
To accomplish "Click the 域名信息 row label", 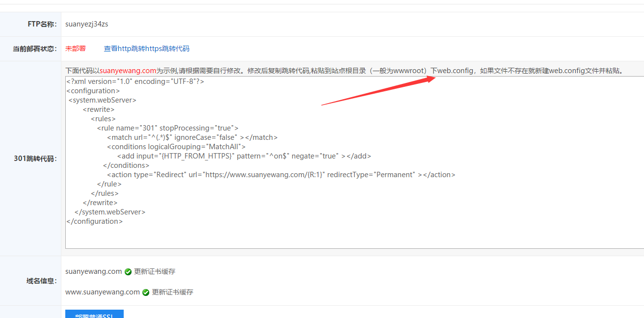I will pos(41,281).
